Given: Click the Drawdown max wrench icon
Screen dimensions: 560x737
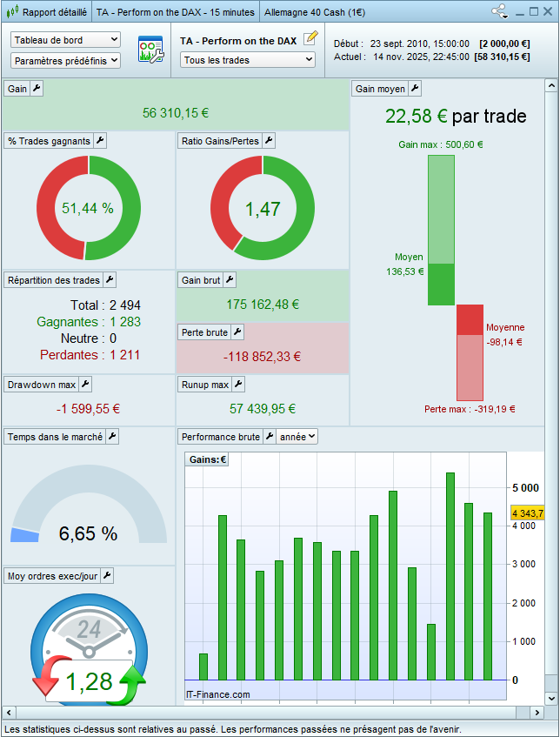Looking at the screenshot, I should coord(84,384).
